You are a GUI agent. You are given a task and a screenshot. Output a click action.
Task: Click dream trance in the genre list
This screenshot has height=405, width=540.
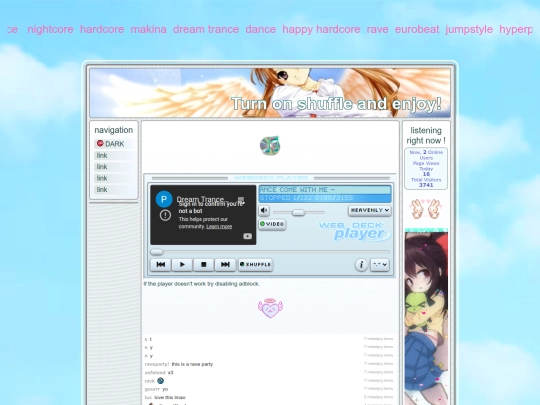[x=206, y=29]
